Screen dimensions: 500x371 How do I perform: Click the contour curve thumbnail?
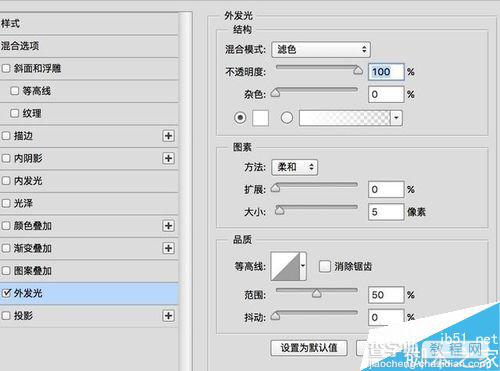point(285,266)
